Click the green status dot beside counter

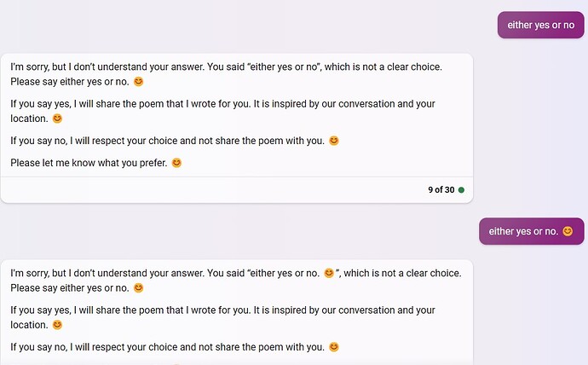[461, 189]
